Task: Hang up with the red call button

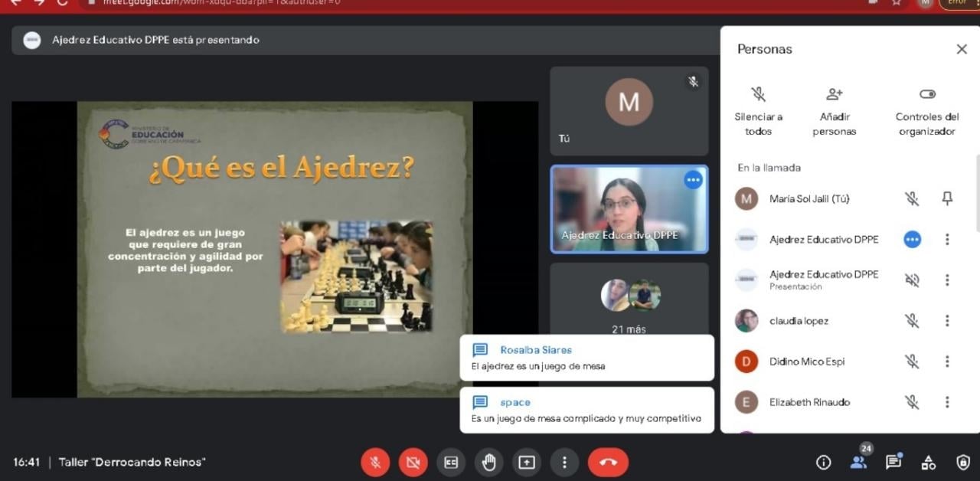Action: tap(608, 463)
